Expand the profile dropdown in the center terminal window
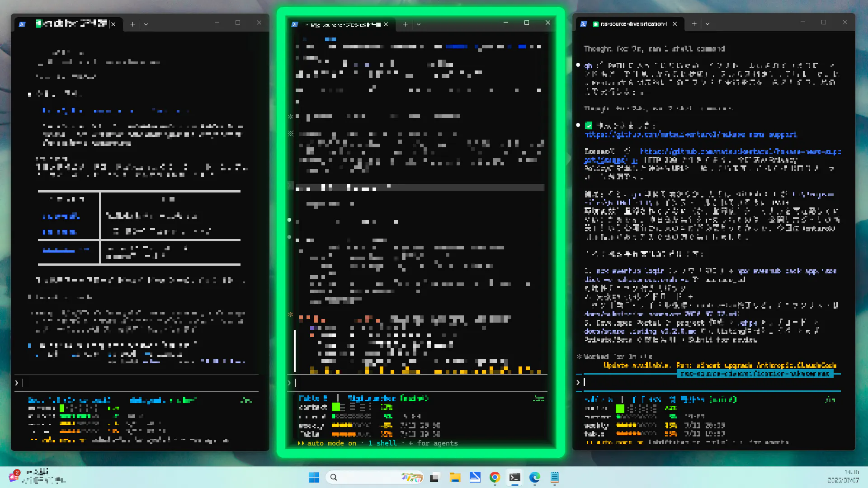Image resolution: width=868 pixels, height=488 pixels. [419, 24]
